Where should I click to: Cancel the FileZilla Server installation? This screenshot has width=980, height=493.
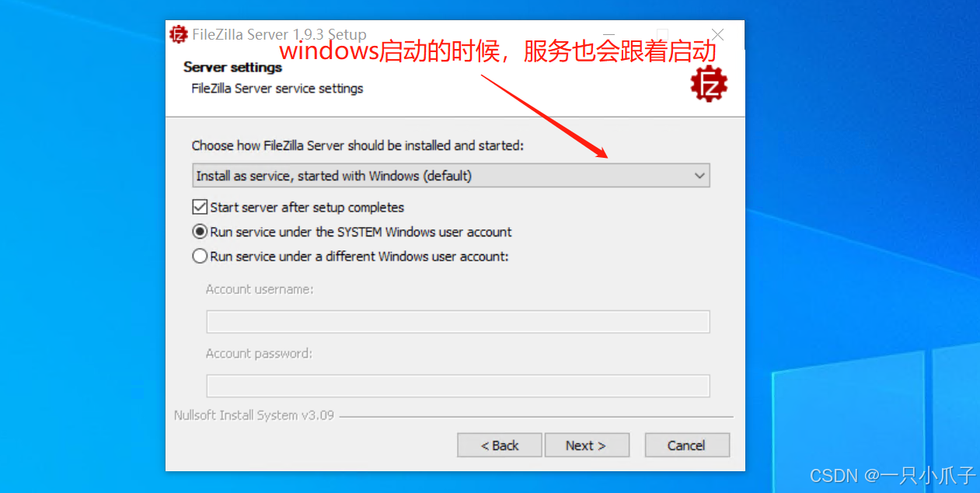pyautogui.click(x=687, y=446)
